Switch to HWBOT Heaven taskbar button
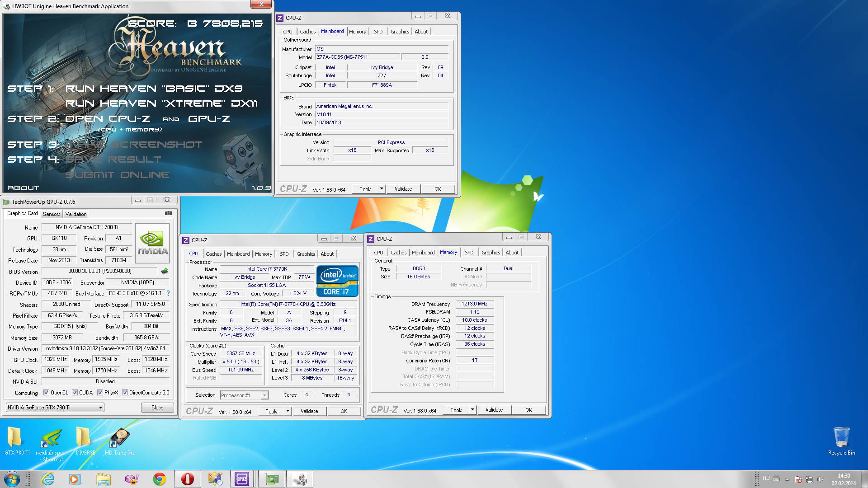 pyautogui.click(x=300, y=479)
